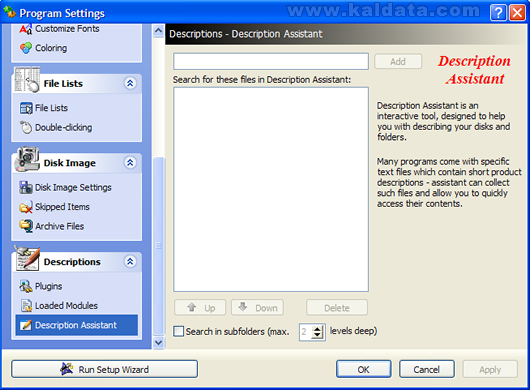The width and height of the screenshot is (530, 390).
Task: Click the Cancel button
Action: click(427, 369)
